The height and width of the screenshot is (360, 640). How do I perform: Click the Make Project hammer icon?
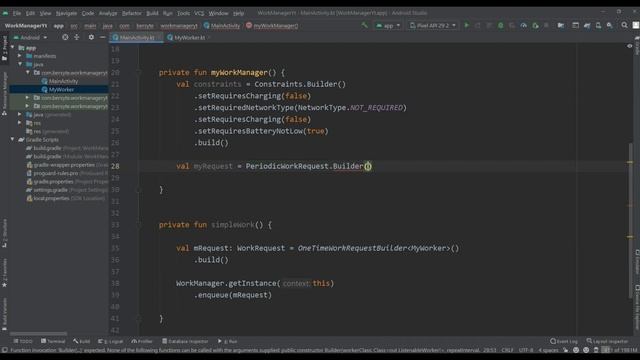pyautogui.click(x=364, y=25)
